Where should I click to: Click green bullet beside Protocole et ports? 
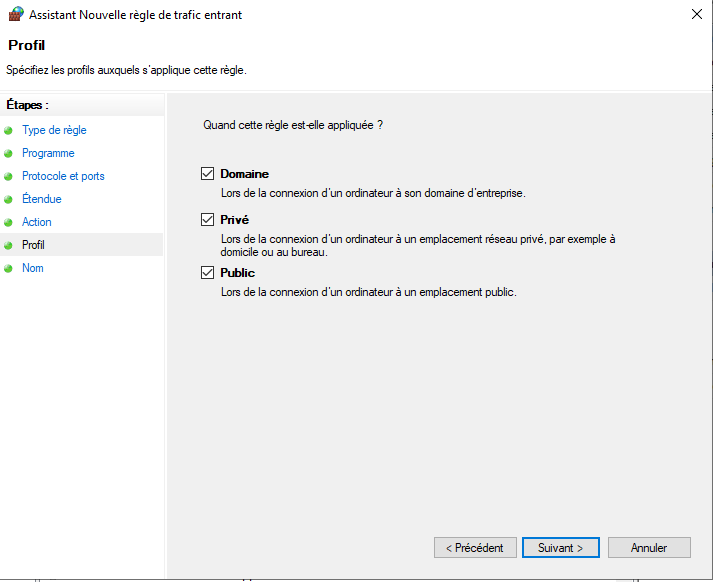[8, 176]
